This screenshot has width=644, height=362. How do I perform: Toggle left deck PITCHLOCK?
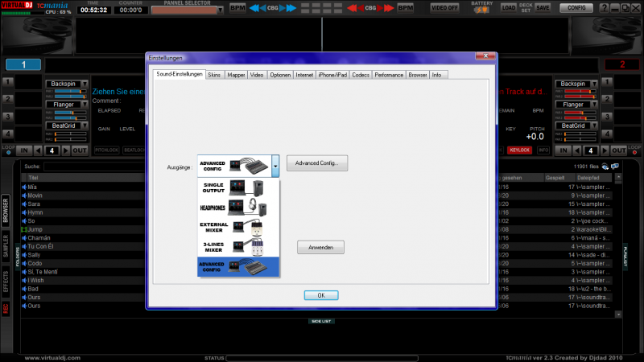106,150
